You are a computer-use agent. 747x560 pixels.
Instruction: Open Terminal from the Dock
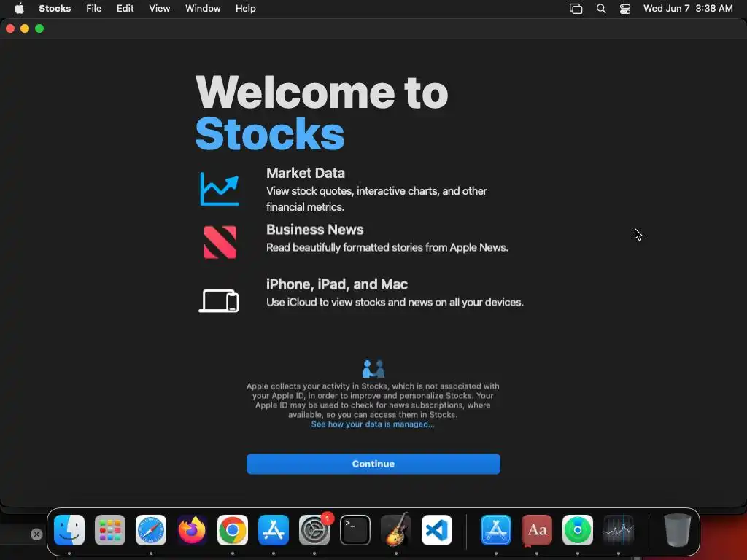point(355,530)
